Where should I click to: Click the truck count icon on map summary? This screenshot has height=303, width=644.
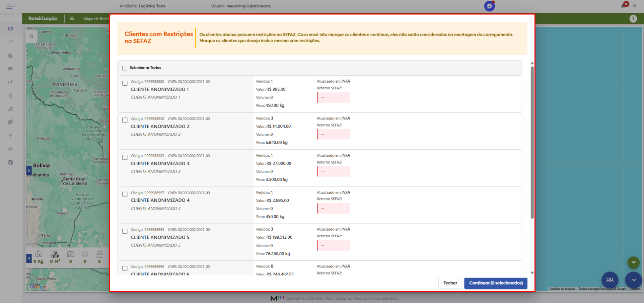(85, 254)
